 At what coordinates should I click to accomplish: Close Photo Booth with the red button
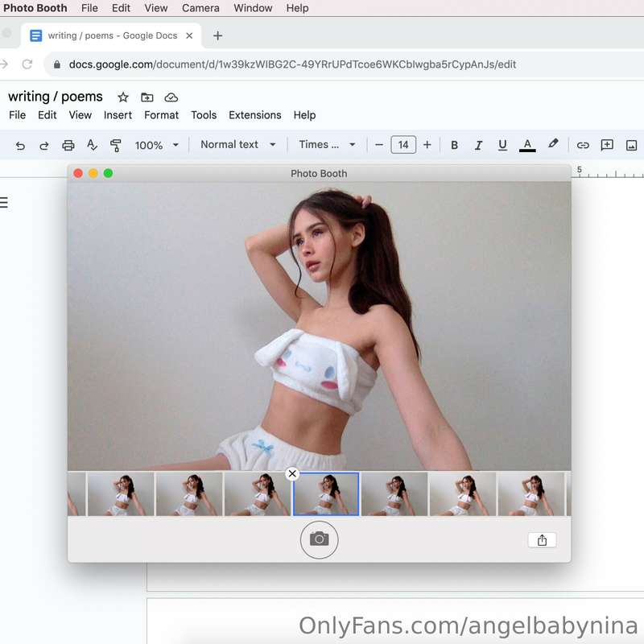tap(78, 173)
